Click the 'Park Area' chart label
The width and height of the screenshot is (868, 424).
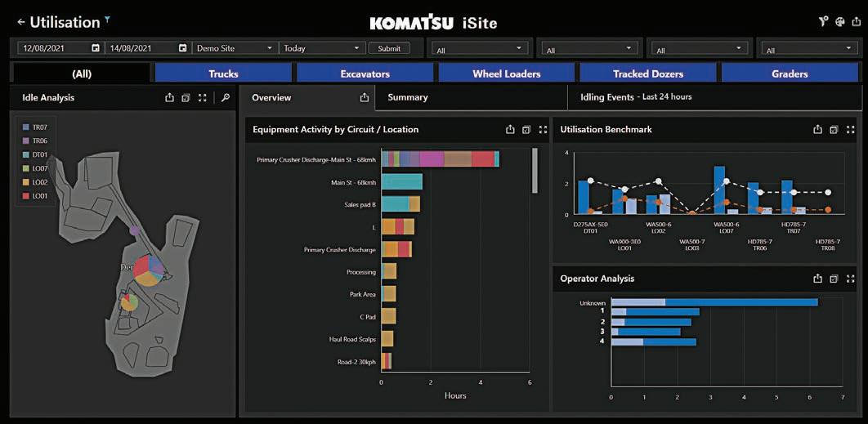pos(363,294)
